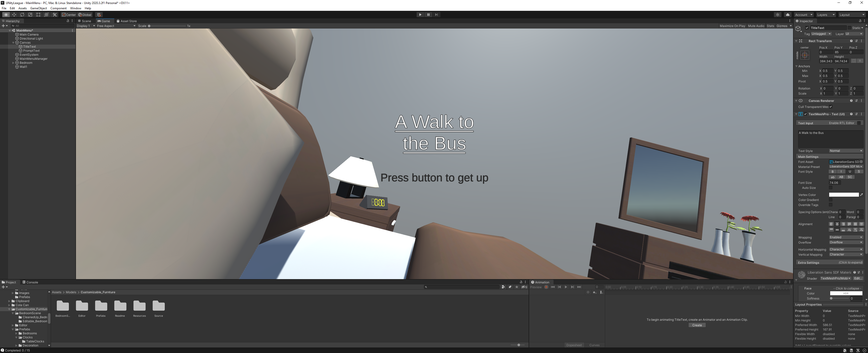Click the Vertex Color swatch

[844, 195]
